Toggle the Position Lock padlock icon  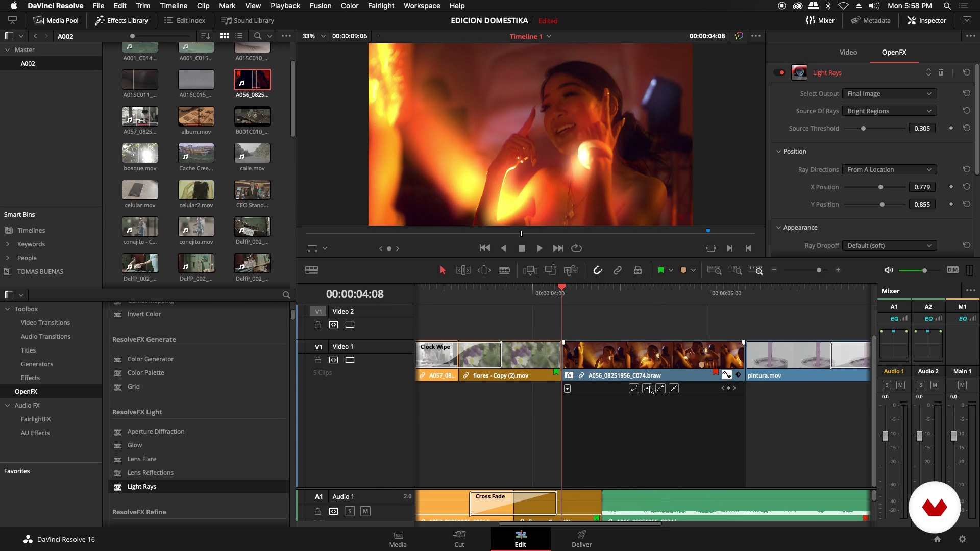[638, 270]
